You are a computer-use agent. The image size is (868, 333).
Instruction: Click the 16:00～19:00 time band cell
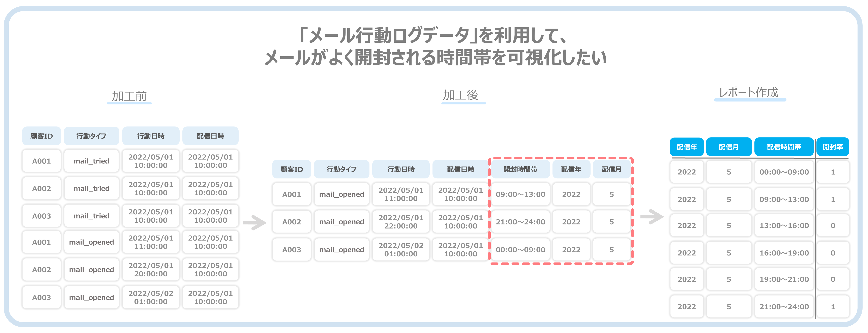coord(784,253)
